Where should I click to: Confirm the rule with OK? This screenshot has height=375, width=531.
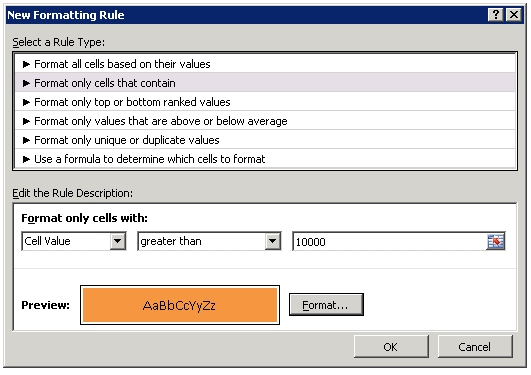(391, 347)
